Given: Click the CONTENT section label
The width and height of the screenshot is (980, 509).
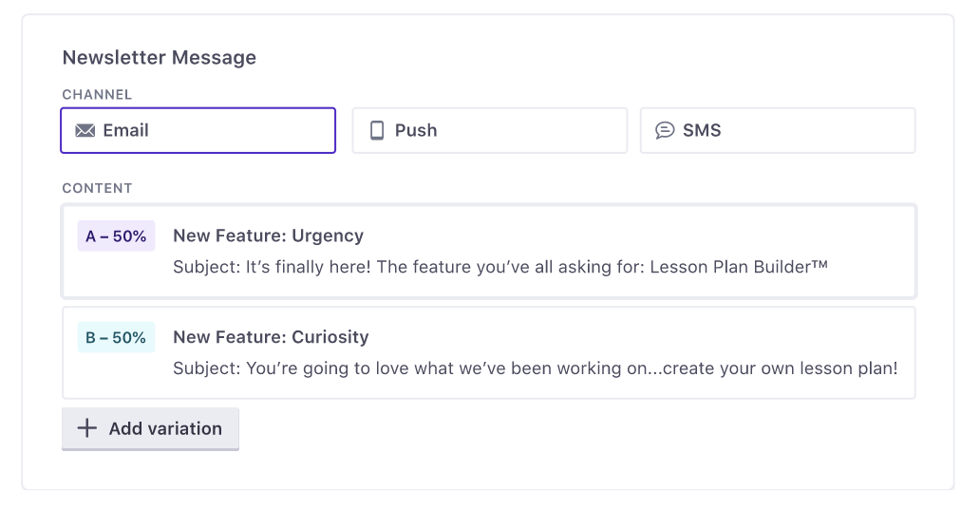Looking at the screenshot, I should pos(97,189).
